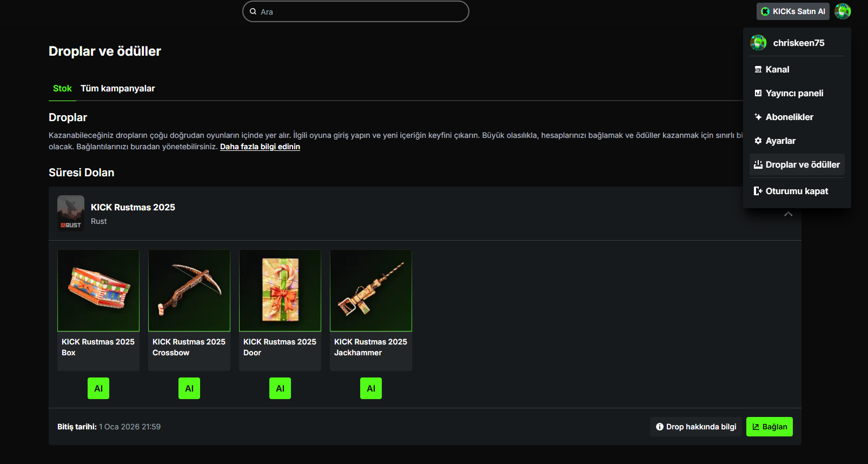
Task: Click the chriskeen75 username
Action: (799, 43)
